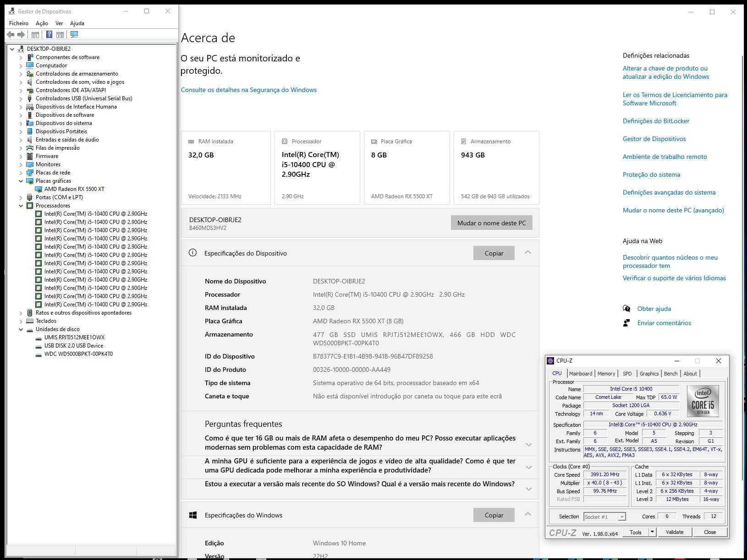Viewport: 747px width, 560px height.
Task: Expand the Monitores tree node
Action: [x=21, y=164]
